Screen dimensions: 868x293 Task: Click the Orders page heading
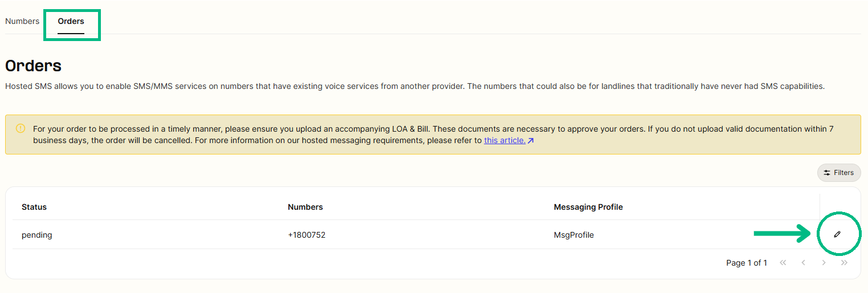pos(33,66)
